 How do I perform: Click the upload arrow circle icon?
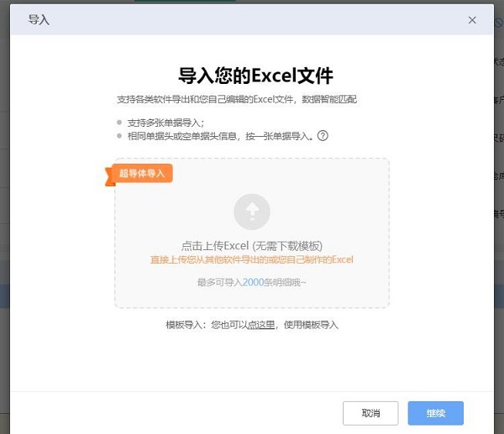[x=252, y=212]
